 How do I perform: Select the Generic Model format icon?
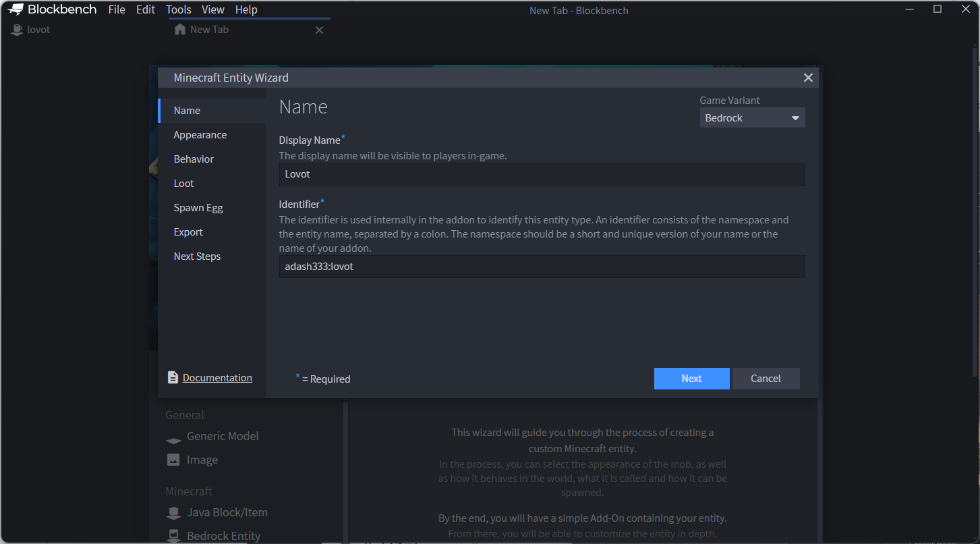173,439
